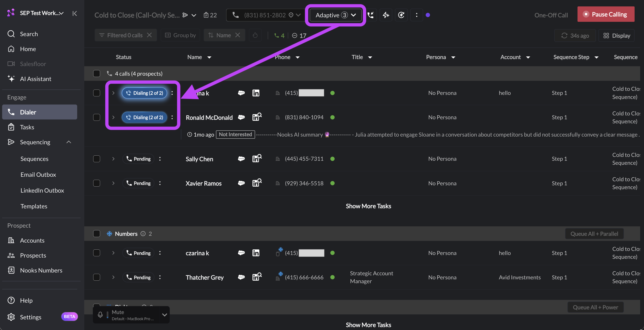644x330 pixels.
Task: Collapse the Sequencing sidebar section
Action: tap(69, 142)
